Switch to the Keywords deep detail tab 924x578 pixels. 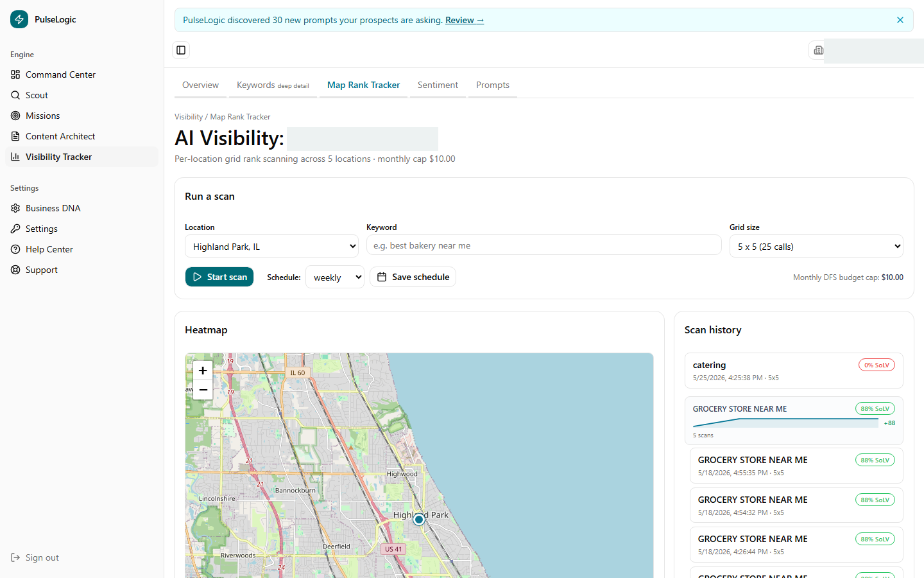273,85
